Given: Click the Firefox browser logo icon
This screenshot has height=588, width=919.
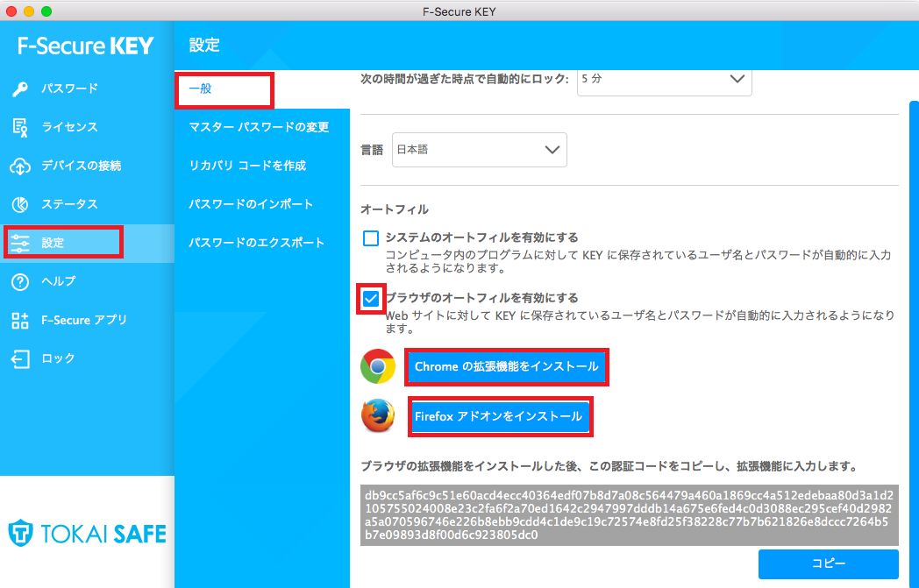Looking at the screenshot, I should (378, 416).
